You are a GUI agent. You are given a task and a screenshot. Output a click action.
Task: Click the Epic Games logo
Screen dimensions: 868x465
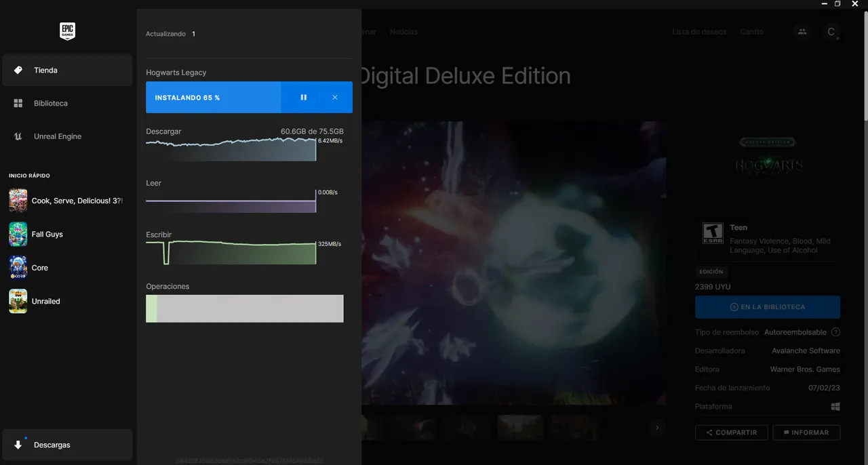click(x=67, y=31)
